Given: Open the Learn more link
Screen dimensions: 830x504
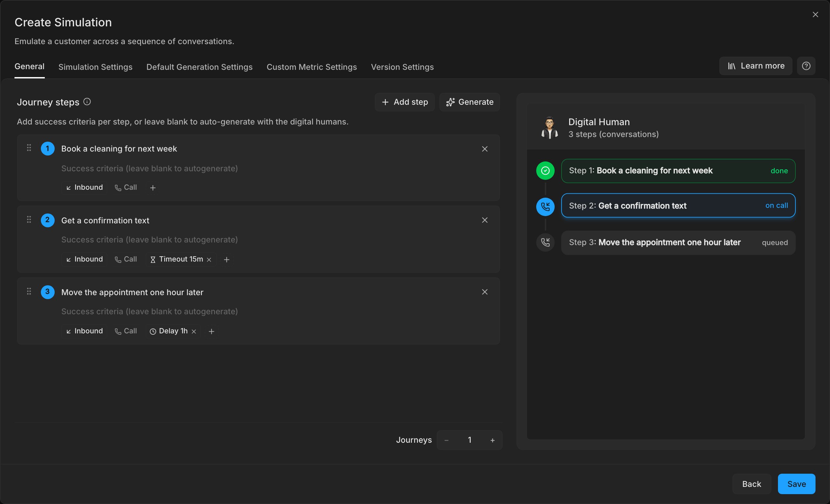Looking at the screenshot, I should [x=756, y=66].
